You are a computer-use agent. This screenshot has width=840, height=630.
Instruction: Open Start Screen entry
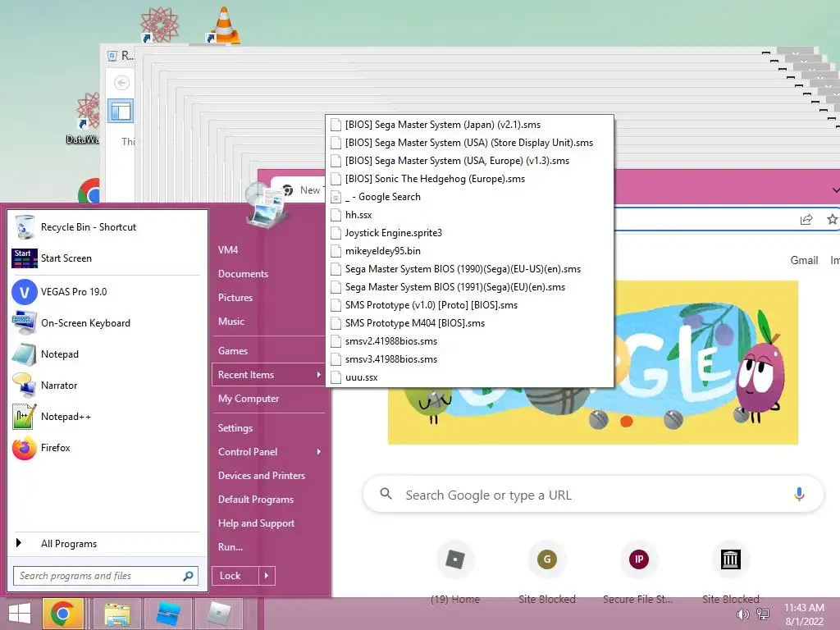tap(106, 258)
